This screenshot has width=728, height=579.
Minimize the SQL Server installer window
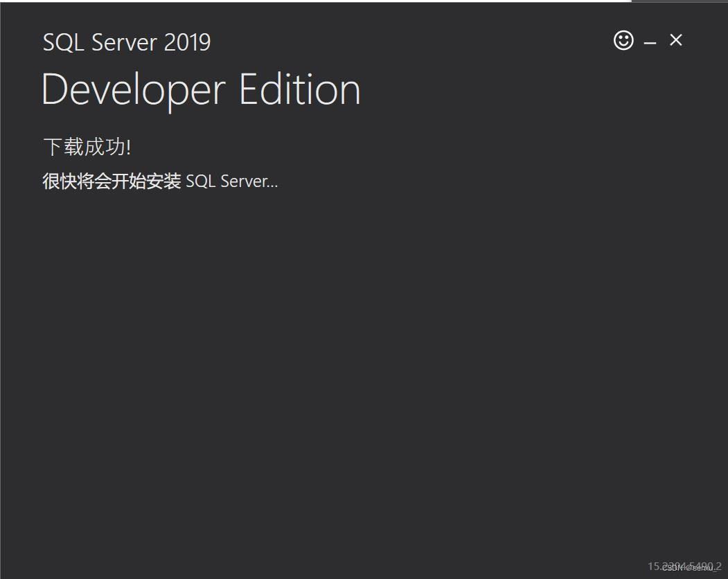650,43
